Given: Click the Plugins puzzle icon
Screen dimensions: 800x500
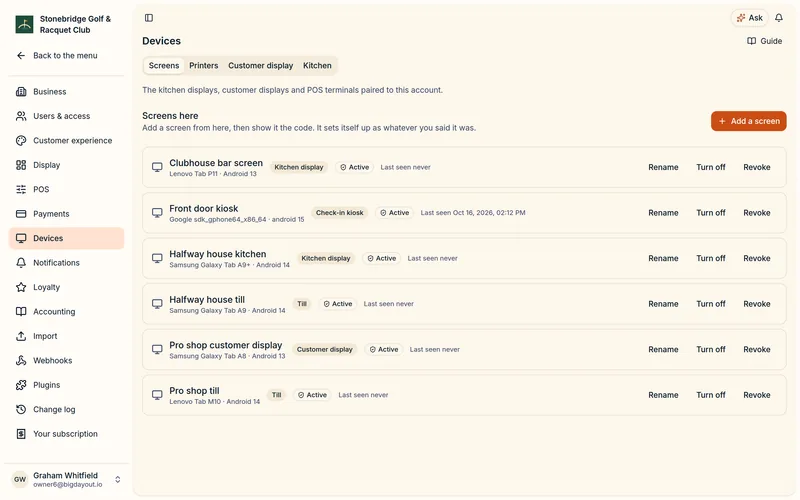Looking at the screenshot, I should [21, 385].
